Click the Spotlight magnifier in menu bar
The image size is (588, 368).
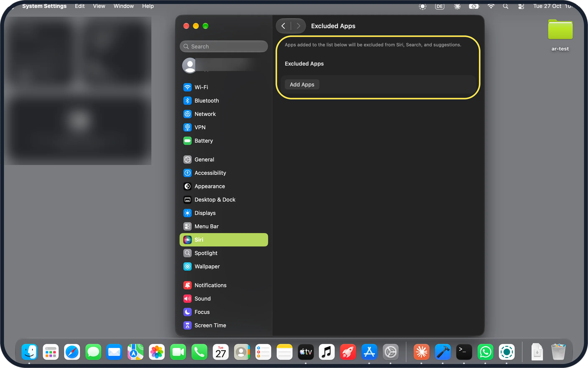click(506, 6)
